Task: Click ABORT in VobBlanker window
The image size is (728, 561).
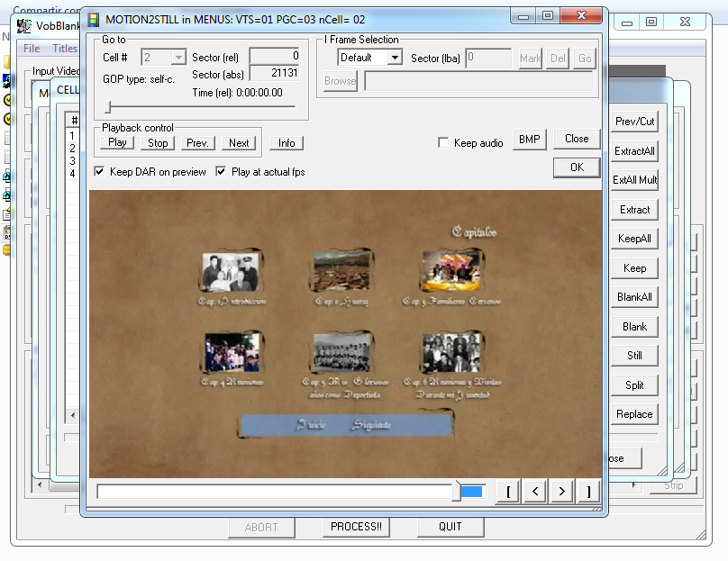Action: [261, 528]
